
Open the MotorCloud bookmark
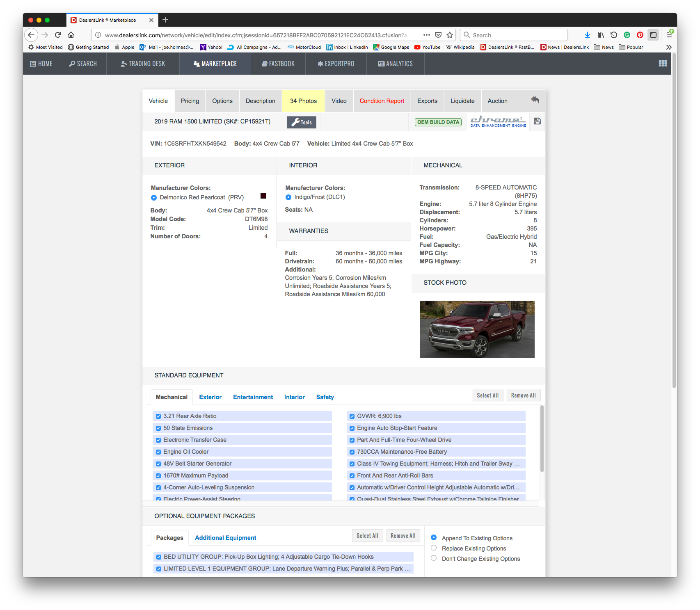[x=304, y=47]
